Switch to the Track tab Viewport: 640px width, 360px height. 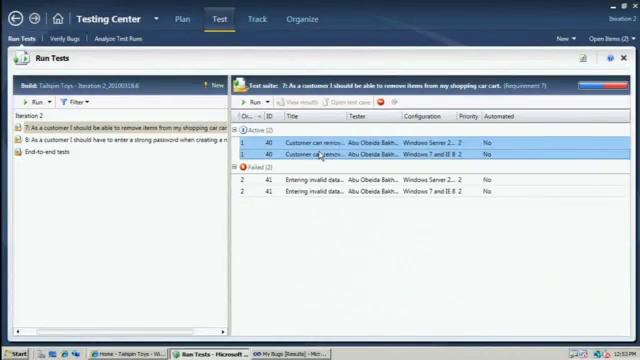pos(257,19)
